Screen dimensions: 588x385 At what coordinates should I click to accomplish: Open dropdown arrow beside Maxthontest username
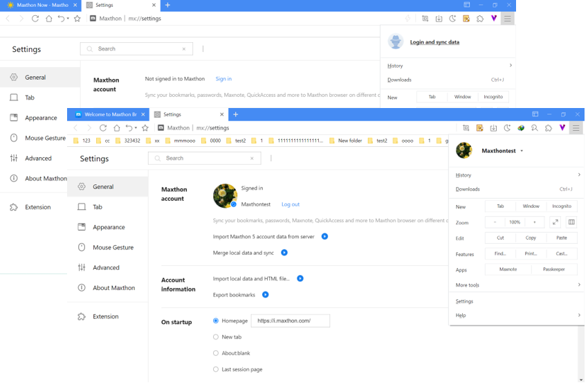522,151
